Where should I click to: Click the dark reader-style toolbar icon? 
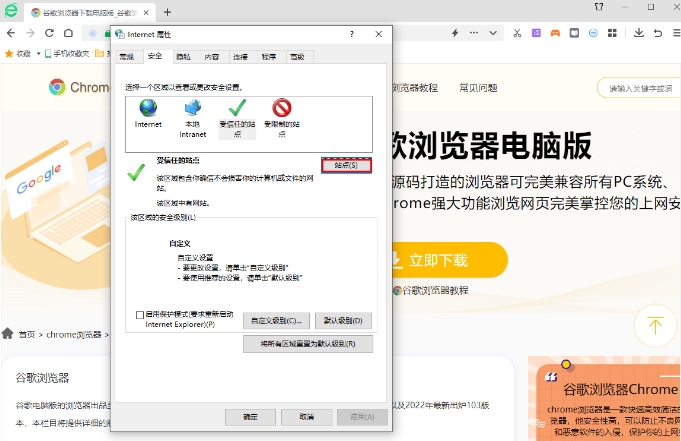574,33
